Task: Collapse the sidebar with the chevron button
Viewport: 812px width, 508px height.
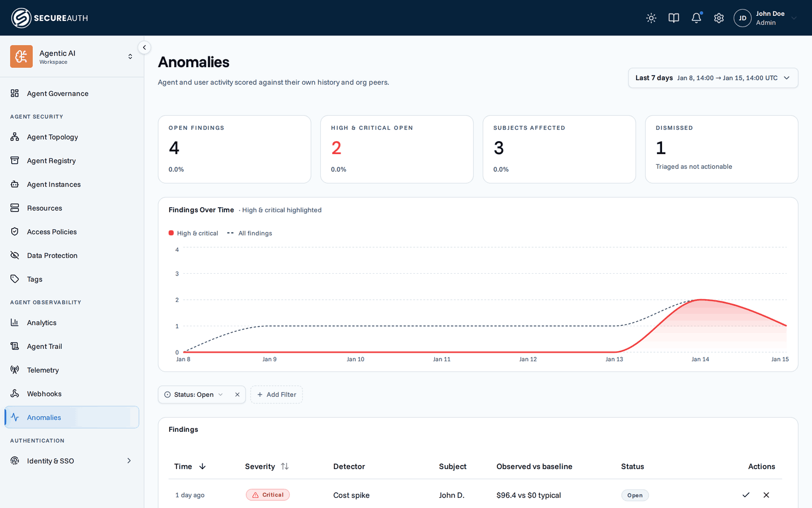Action: click(x=144, y=47)
